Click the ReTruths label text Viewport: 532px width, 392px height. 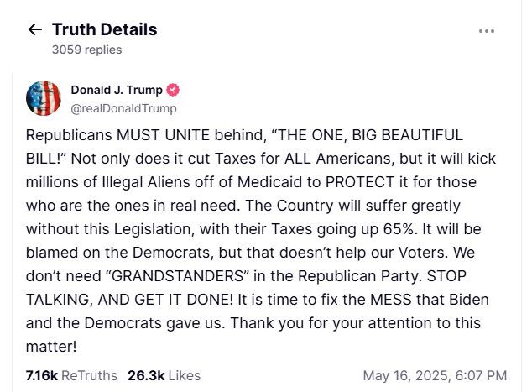(x=89, y=376)
